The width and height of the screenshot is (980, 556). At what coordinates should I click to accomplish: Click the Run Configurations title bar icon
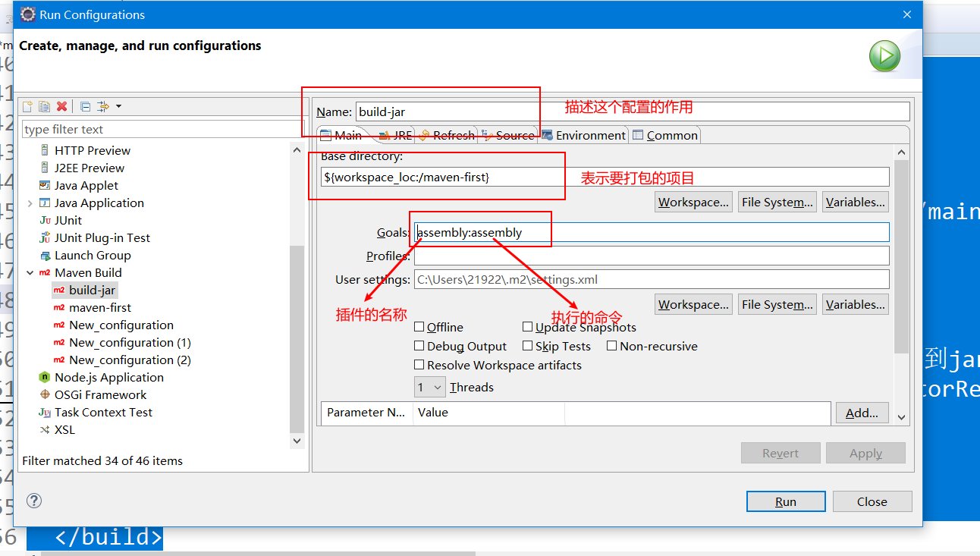28,14
